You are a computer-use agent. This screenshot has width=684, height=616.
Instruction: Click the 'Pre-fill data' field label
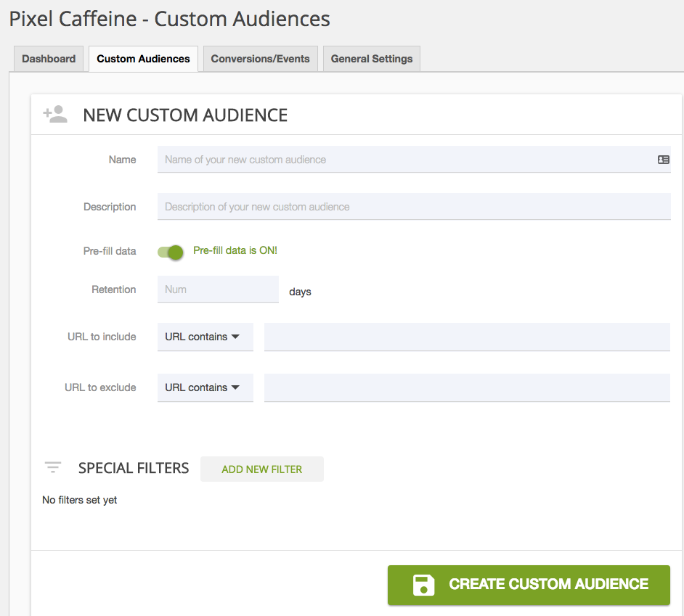[110, 251]
